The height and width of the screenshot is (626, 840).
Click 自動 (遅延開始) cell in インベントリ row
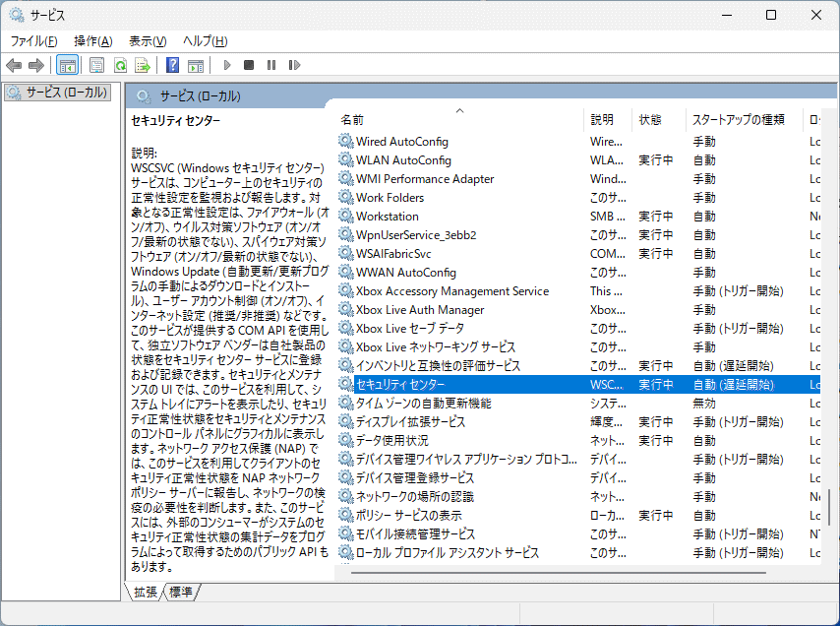point(734,365)
